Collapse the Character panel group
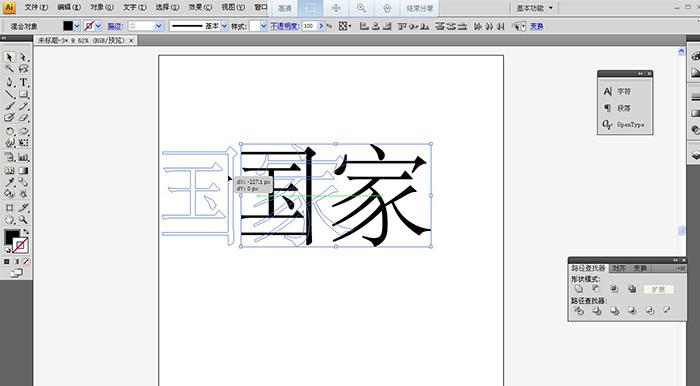The image size is (700, 386). [641, 74]
